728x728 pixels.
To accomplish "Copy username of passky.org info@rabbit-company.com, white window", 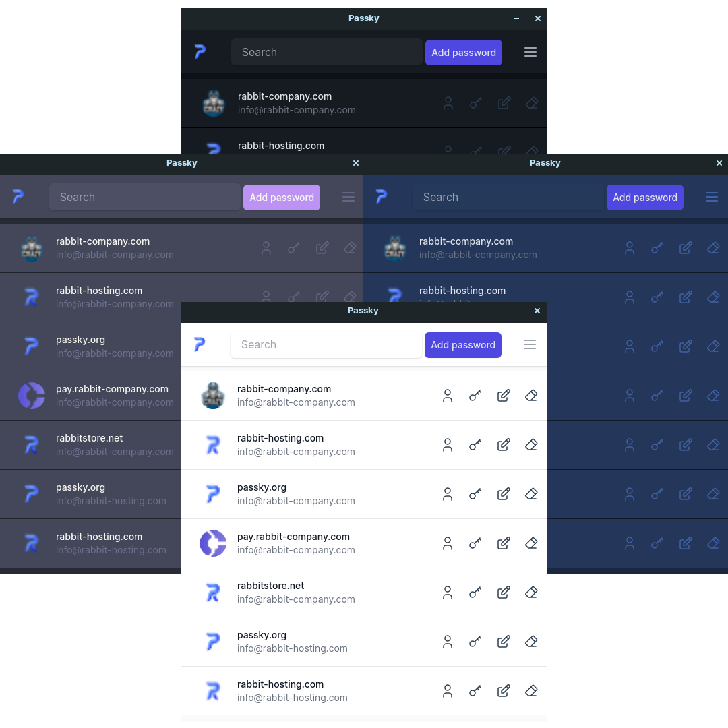I will pos(447,494).
